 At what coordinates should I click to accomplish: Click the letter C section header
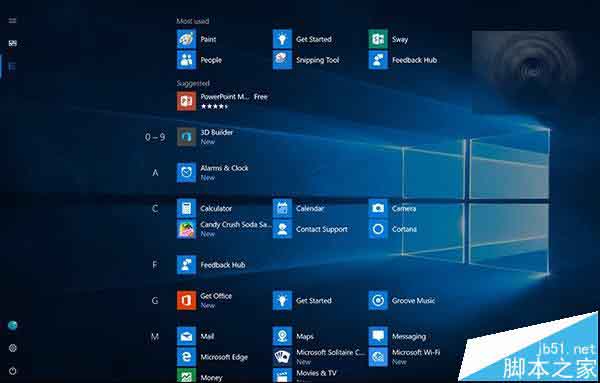155,209
